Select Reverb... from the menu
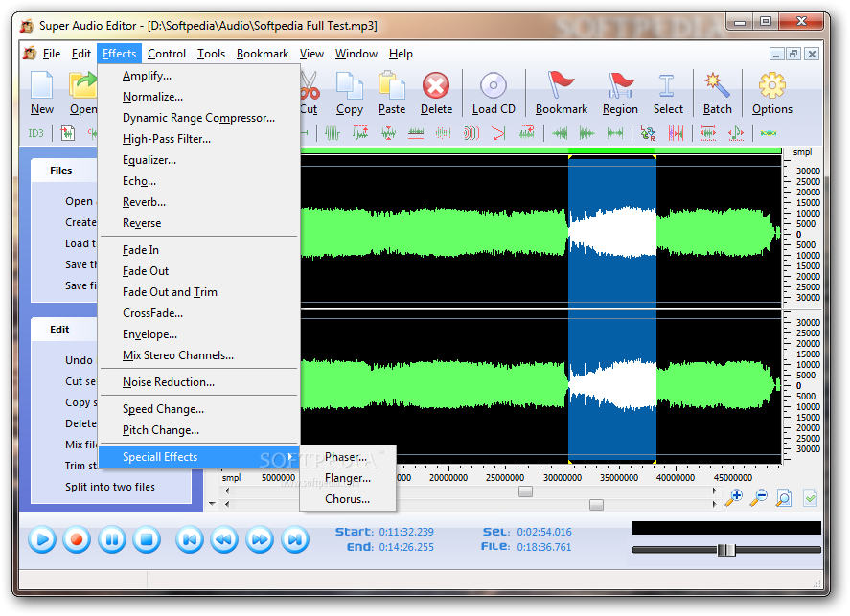Screen dimensions: 850x616 pyautogui.click(x=199, y=202)
